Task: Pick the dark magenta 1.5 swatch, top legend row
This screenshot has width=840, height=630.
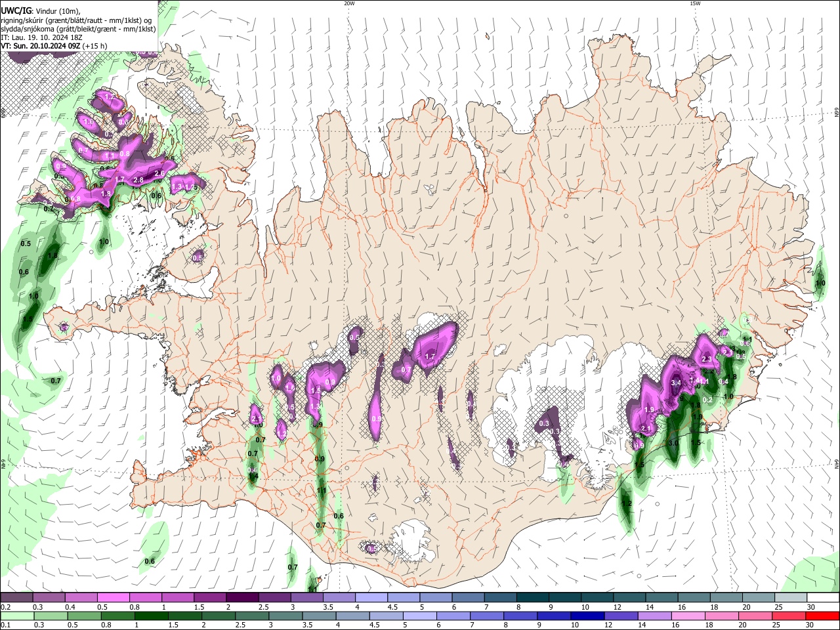Action: (209, 598)
